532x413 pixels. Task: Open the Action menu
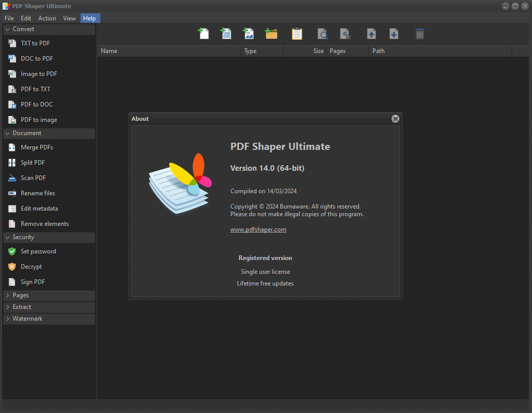[x=47, y=18]
